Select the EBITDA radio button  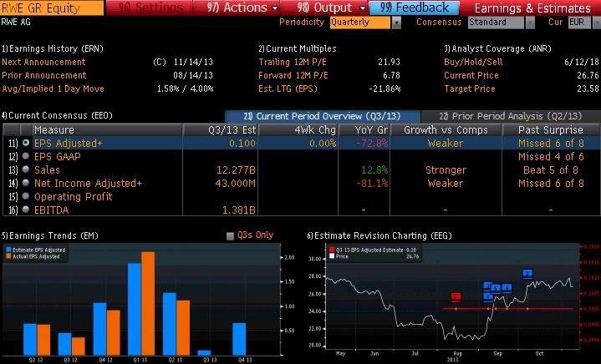point(26,210)
